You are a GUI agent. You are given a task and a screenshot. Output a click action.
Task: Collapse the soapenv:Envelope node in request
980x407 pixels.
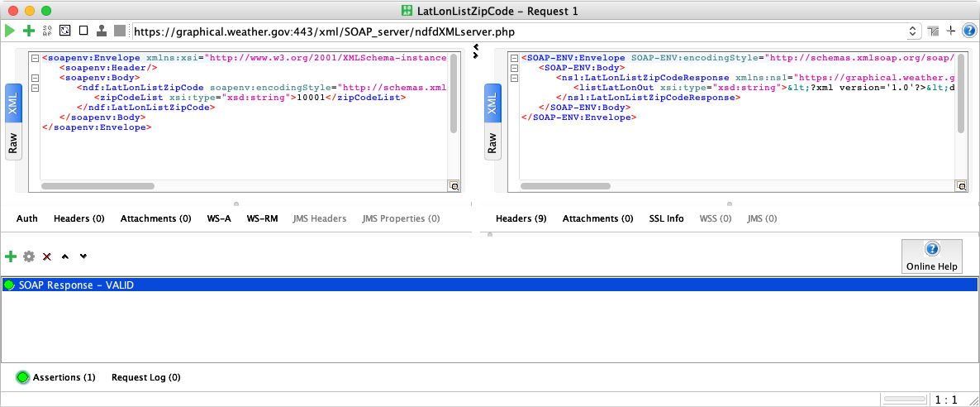pos(34,59)
